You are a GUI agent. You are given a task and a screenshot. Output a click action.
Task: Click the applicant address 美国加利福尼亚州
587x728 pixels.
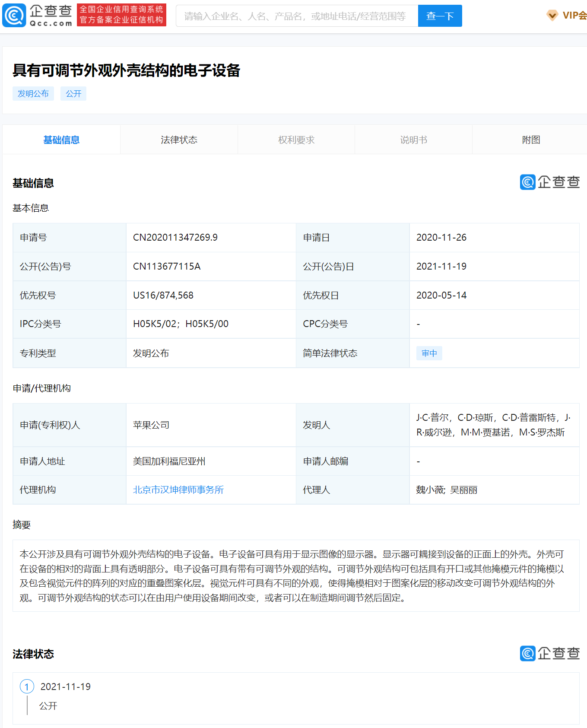pos(169,461)
